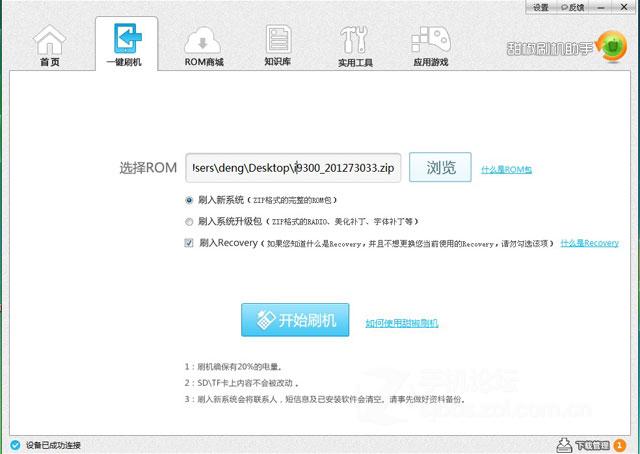Close the application window
This screenshot has height=454, width=640.
pos(624,7)
